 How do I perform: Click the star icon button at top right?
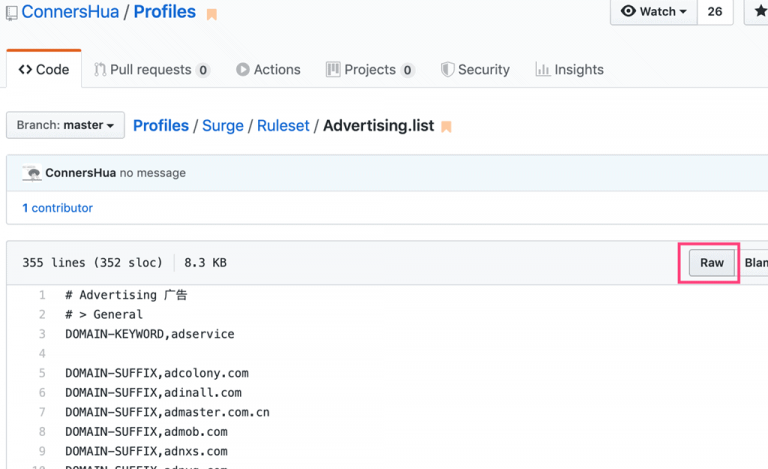[757, 11]
